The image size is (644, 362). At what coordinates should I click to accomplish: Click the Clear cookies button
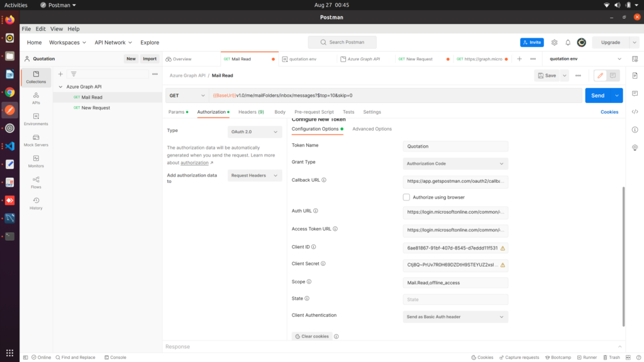(x=312, y=336)
